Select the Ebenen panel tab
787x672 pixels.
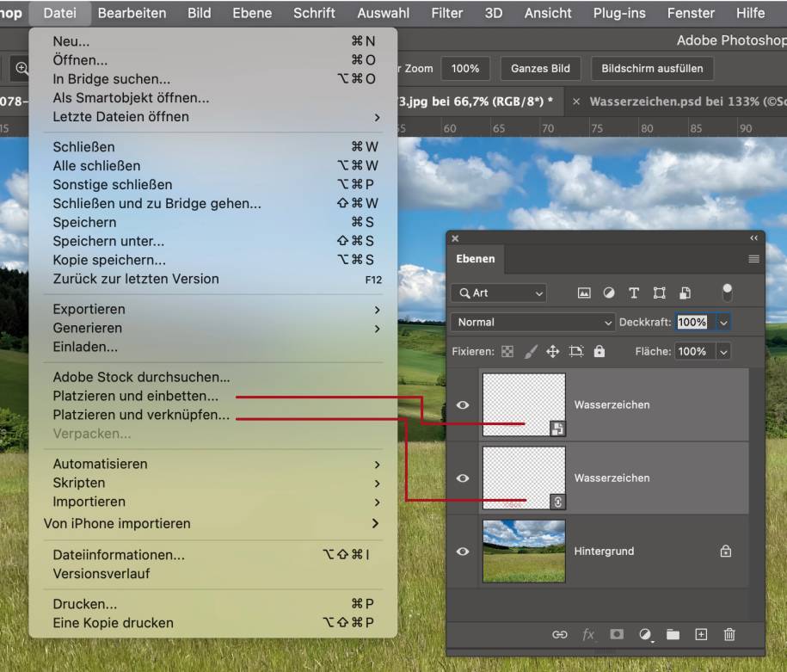[x=475, y=259]
